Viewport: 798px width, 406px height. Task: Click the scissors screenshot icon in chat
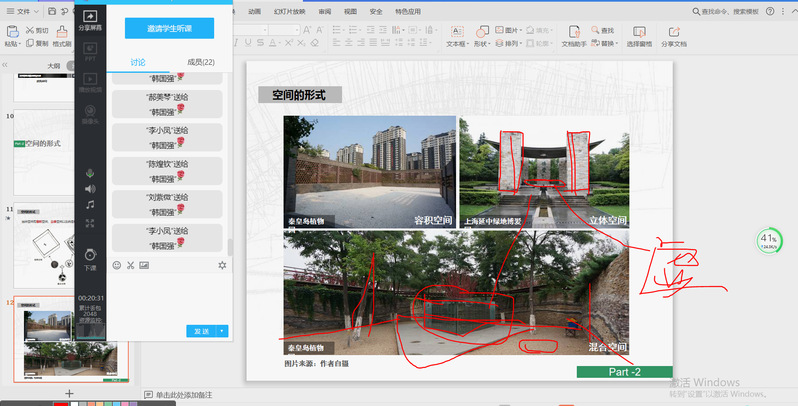click(x=131, y=265)
